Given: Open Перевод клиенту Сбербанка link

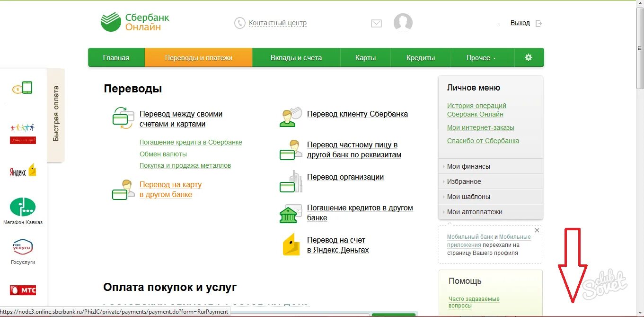Looking at the screenshot, I should click(357, 114).
